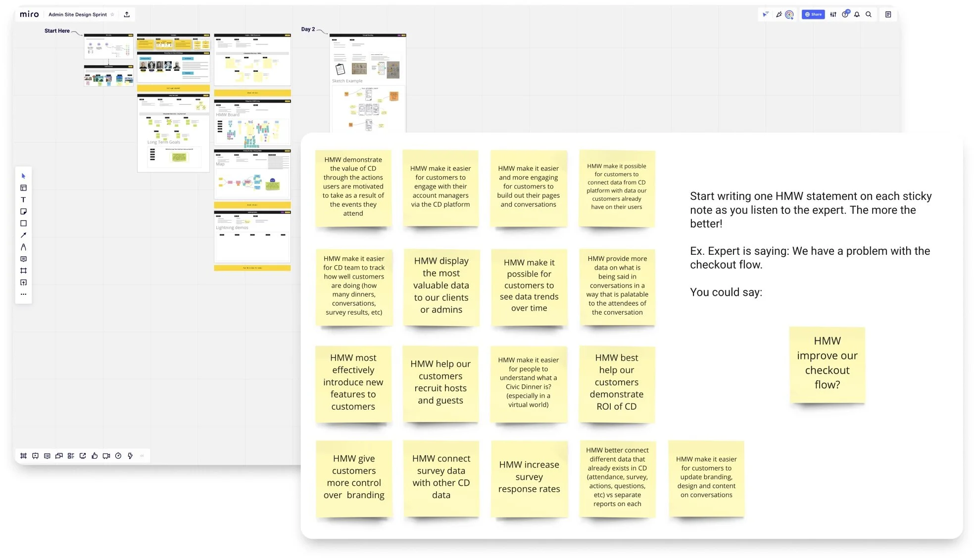
Task: Star the Admin Site Design Sprint board
Action: [x=112, y=15]
